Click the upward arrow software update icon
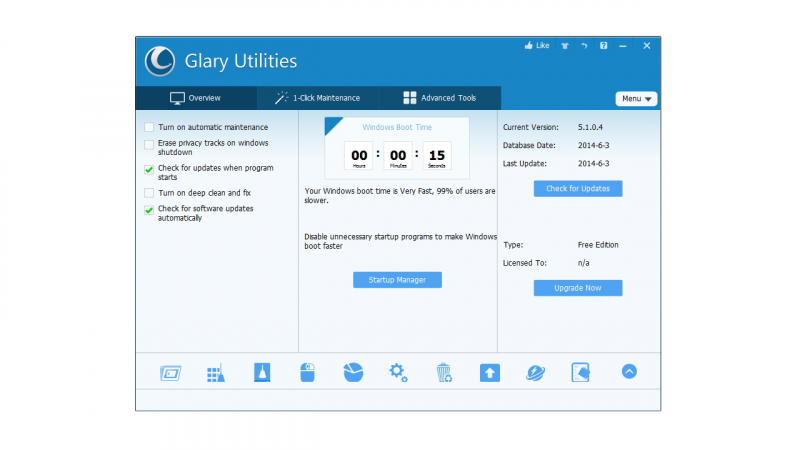This screenshot has width=800, height=450. pyautogui.click(x=489, y=373)
